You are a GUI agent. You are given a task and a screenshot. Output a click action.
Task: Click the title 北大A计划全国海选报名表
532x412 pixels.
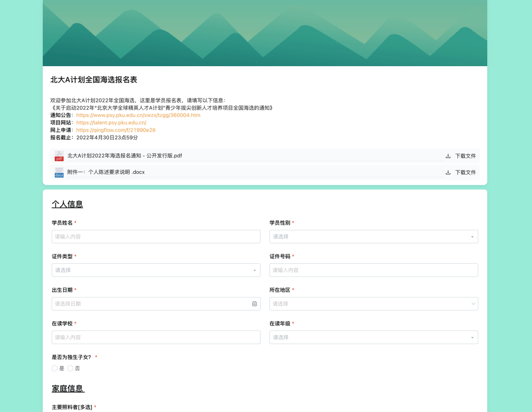pyautogui.click(x=93, y=80)
